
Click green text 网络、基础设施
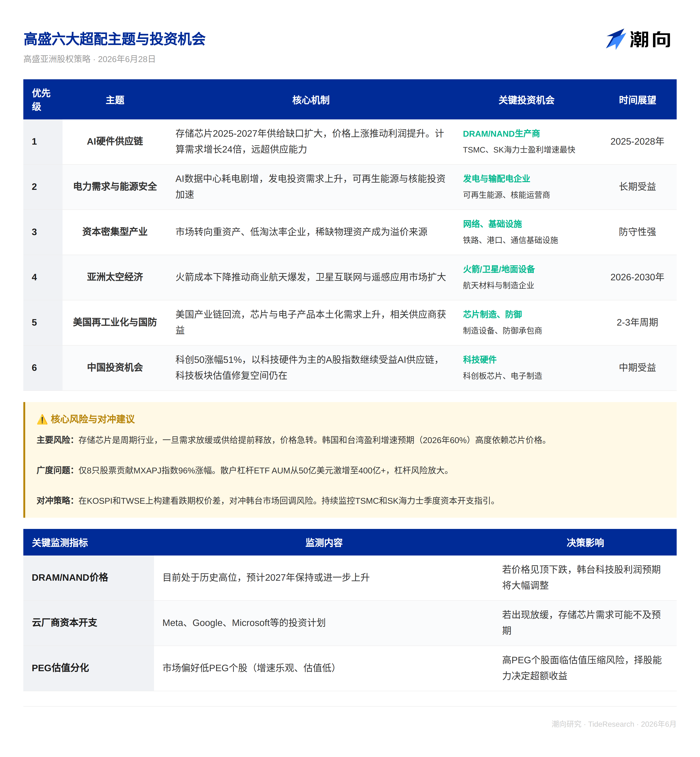492,224
